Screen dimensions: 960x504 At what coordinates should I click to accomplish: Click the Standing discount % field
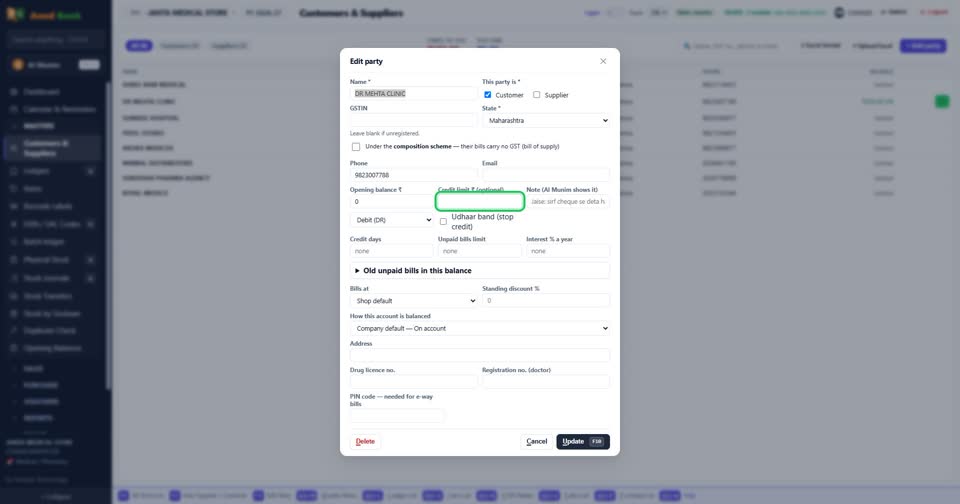click(546, 301)
